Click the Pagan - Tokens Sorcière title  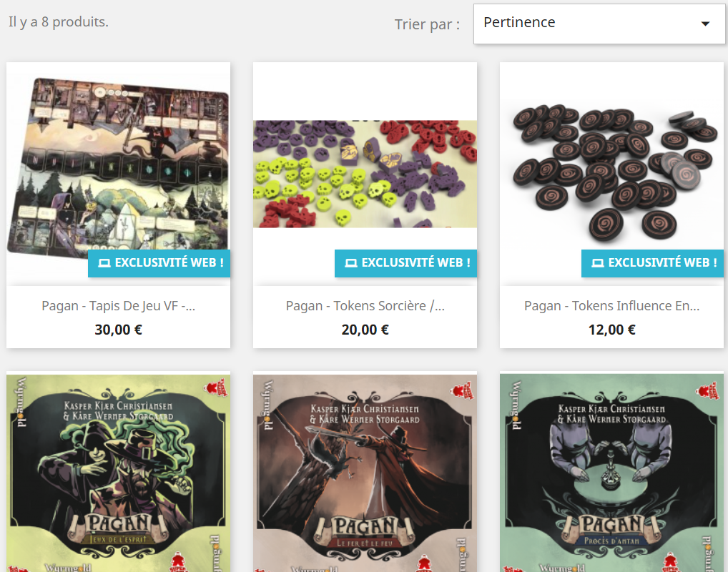coord(365,305)
